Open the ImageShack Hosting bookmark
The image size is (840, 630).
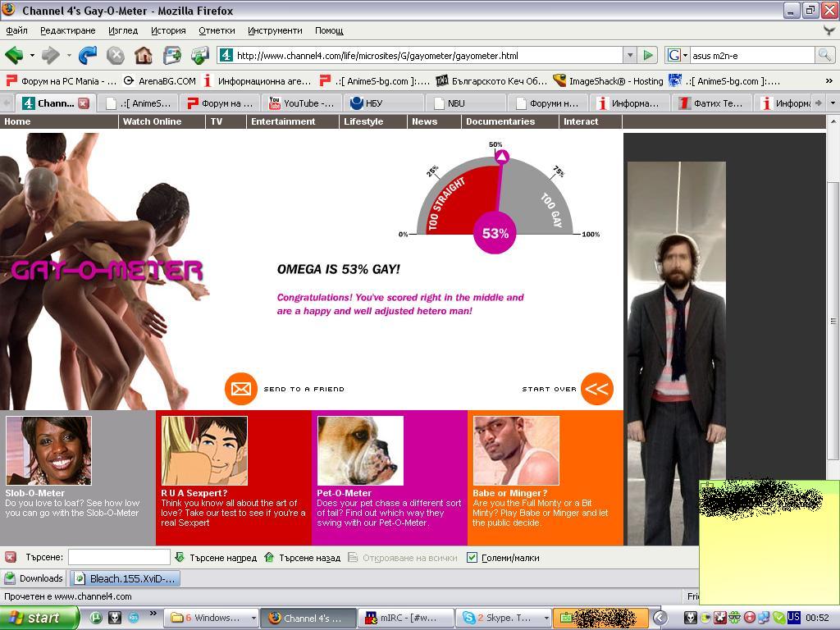coord(609,81)
